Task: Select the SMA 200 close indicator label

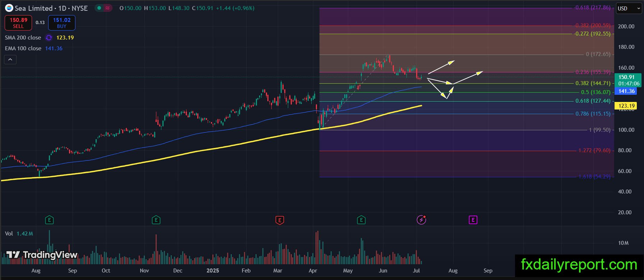Action: tap(23, 38)
